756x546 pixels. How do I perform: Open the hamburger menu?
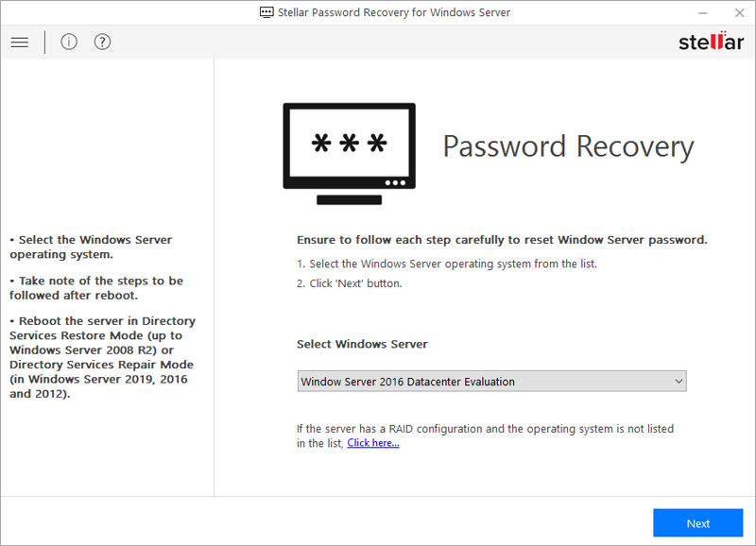point(19,43)
